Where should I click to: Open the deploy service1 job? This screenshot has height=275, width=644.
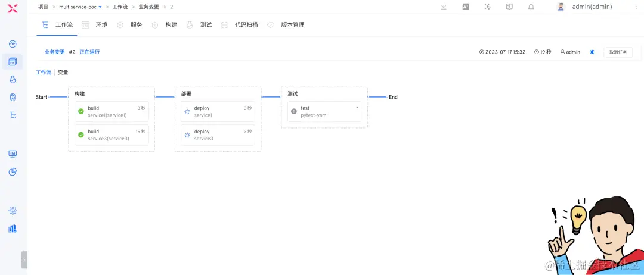[218, 112]
